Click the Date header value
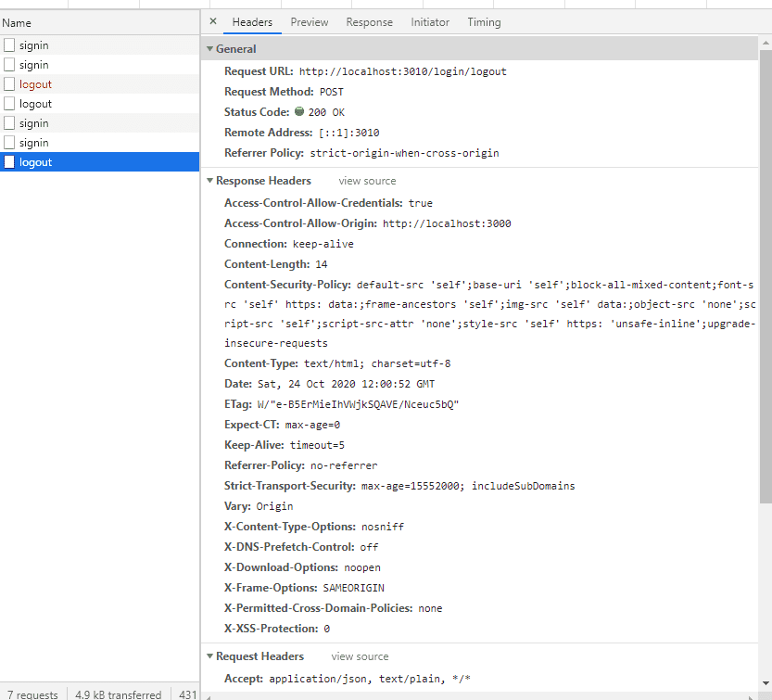Screen dimensions: 772x700 point(346,384)
